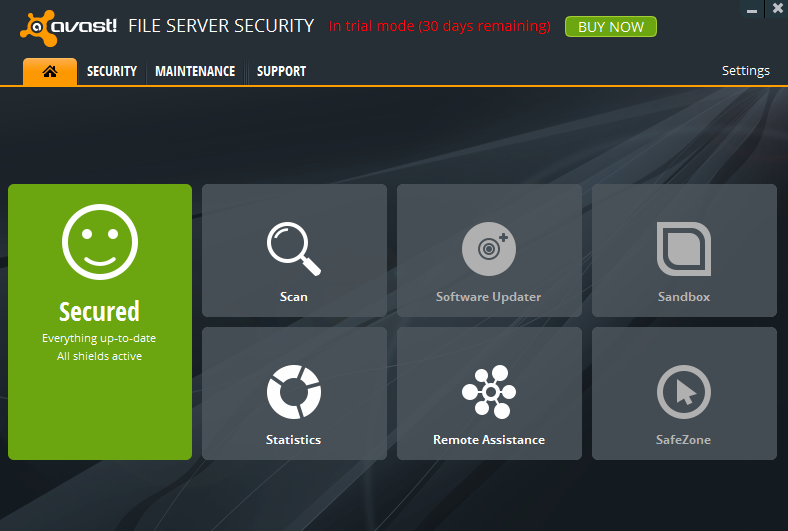This screenshot has width=788, height=531.
Task: Open the SafeZone cursor icon tile
Action: pyautogui.click(x=684, y=393)
